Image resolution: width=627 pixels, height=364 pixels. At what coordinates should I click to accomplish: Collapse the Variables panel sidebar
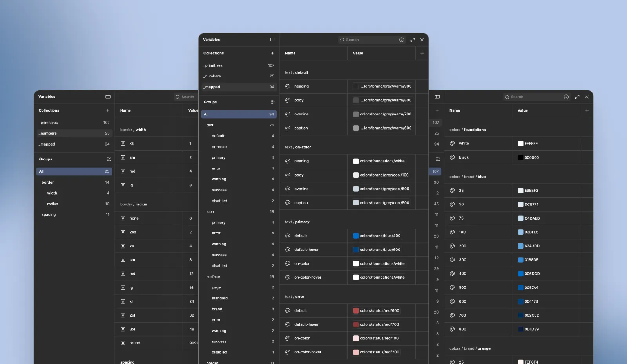point(273,40)
